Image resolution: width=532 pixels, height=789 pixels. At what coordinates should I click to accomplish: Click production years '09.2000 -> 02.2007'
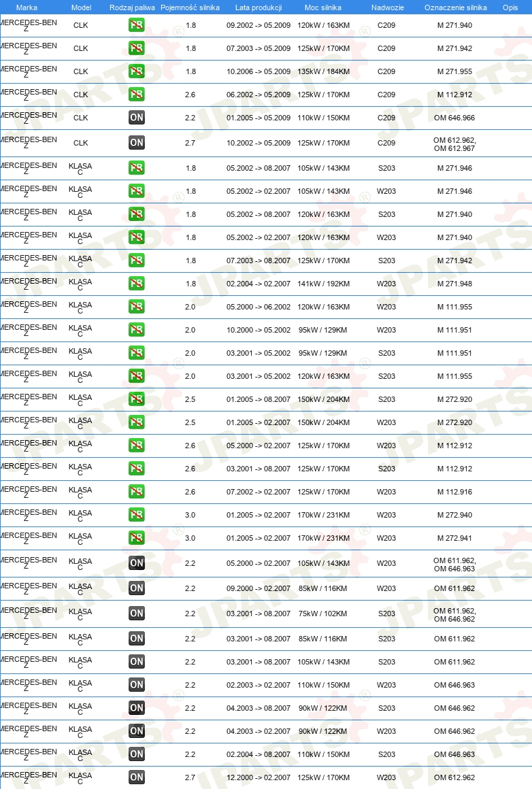pos(259,589)
